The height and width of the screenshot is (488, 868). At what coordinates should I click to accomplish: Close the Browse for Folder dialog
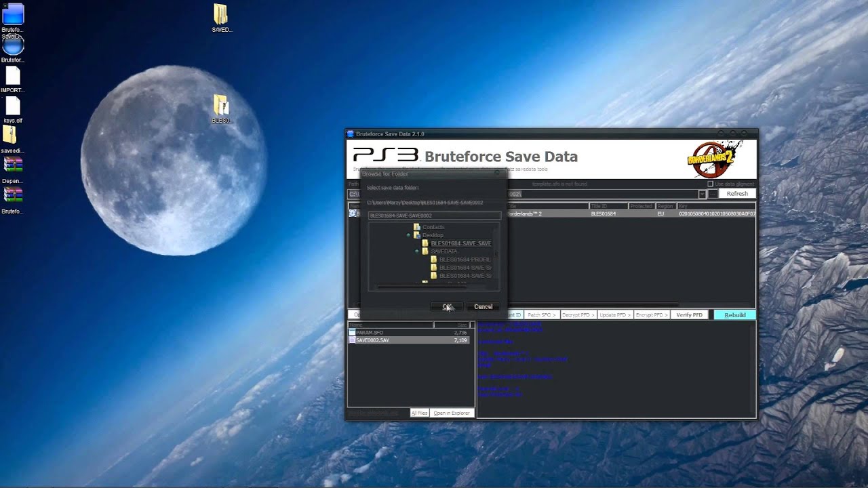(498, 174)
